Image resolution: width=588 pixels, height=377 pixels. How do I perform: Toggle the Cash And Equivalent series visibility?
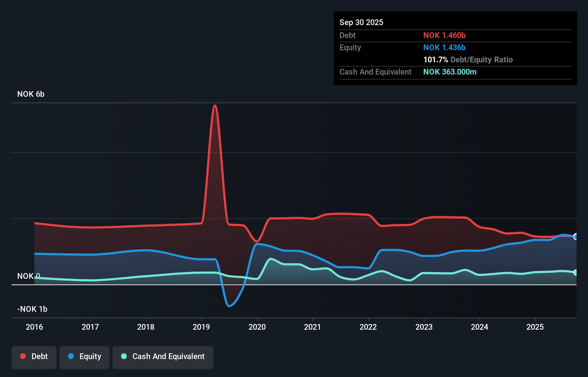point(163,356)
